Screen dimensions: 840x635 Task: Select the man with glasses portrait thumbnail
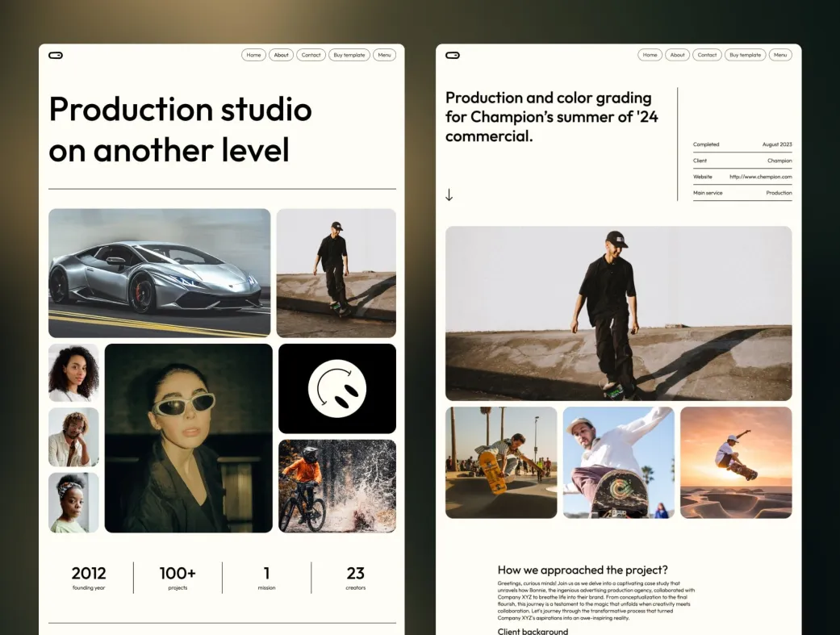pyautogui.click(x=73, y=437)
